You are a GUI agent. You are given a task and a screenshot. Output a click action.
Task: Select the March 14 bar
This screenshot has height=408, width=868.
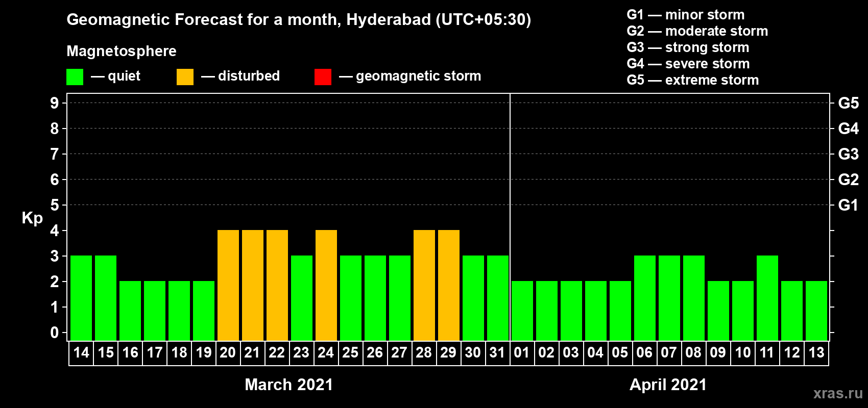(81, 298)
